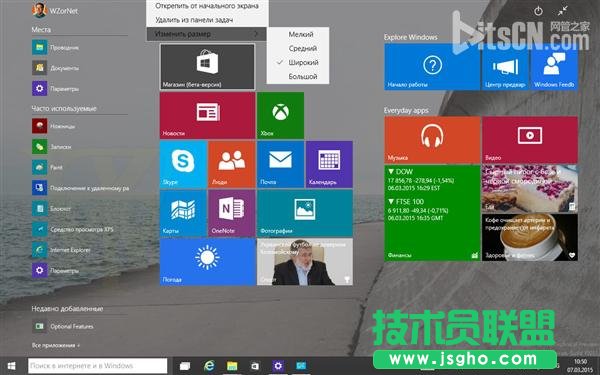Choose Удалить из панели задач
This screenshot has height=375, width=600.
[x=207, y=20]
